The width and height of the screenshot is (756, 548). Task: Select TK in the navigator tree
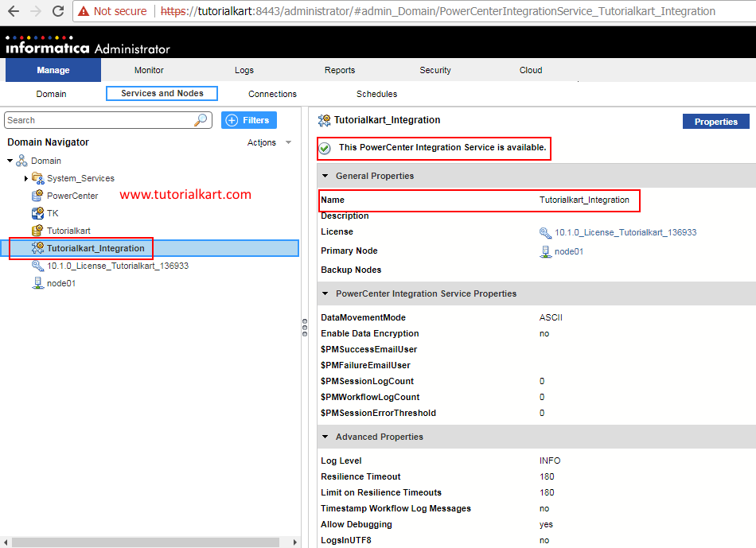click(x=53, y=213)
